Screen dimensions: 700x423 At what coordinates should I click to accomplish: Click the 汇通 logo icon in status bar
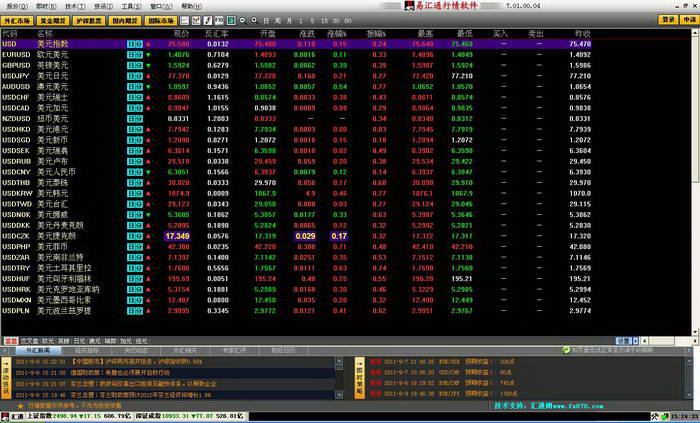point(4,417)
